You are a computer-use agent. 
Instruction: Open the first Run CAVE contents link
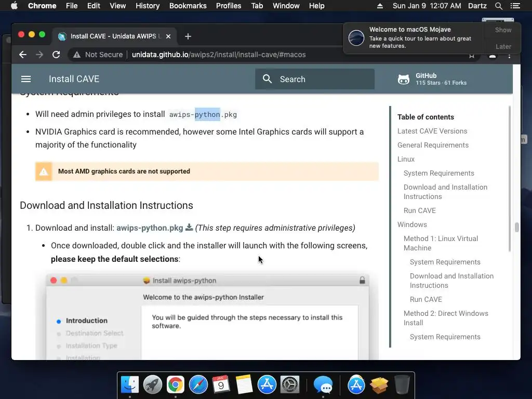click(419, 211)
